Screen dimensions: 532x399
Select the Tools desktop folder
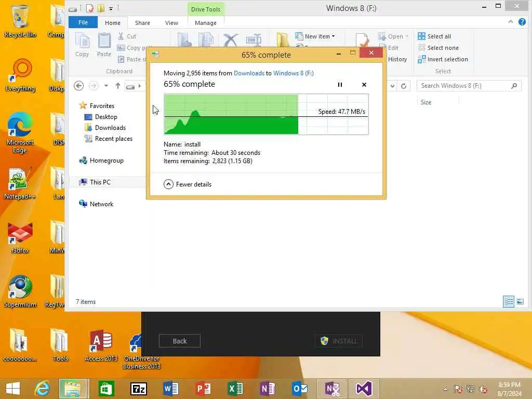click(60, 345)
